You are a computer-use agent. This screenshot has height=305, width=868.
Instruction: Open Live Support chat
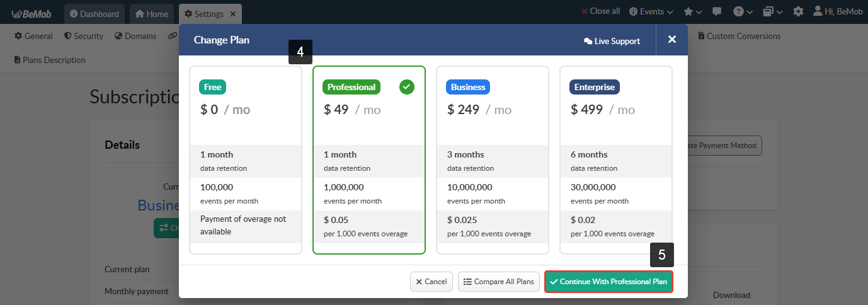[612, 41]
